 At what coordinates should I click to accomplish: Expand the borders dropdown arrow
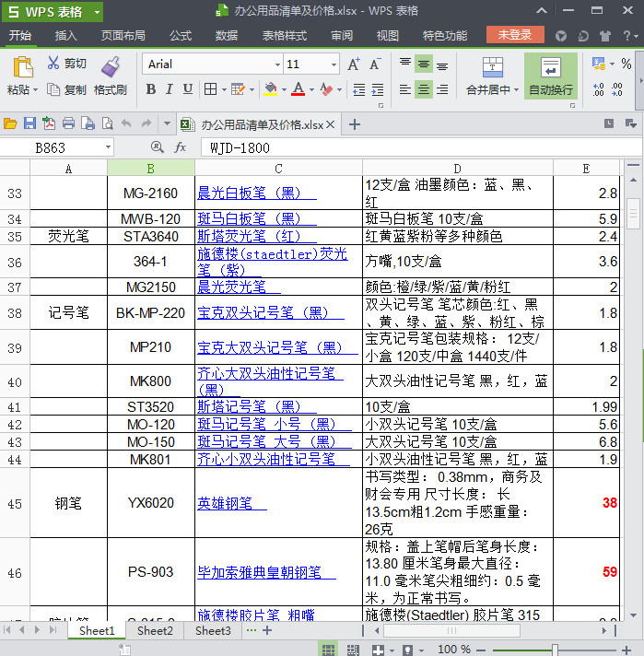224,89
